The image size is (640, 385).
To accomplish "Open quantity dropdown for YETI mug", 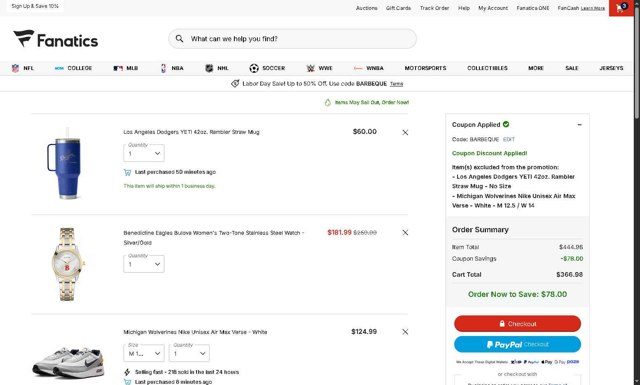I will point(144,154).
